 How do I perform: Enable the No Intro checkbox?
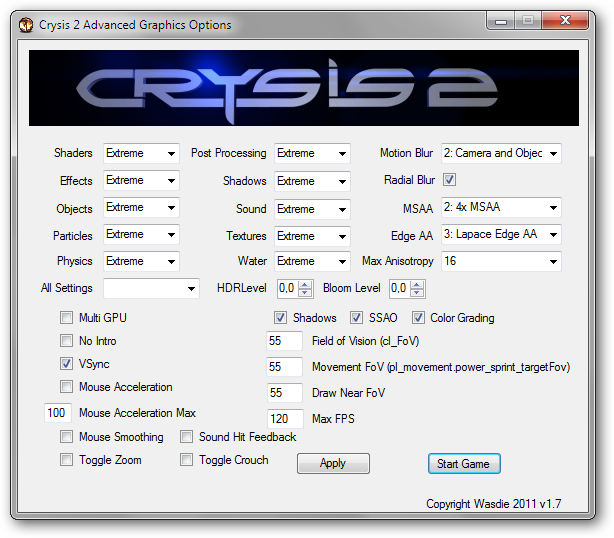(x=67, y=341)
